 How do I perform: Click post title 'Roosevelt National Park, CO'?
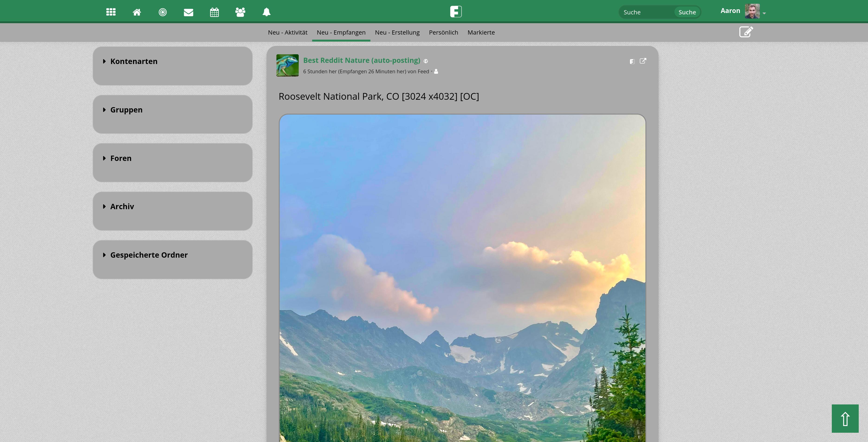[x=379, y=96]
